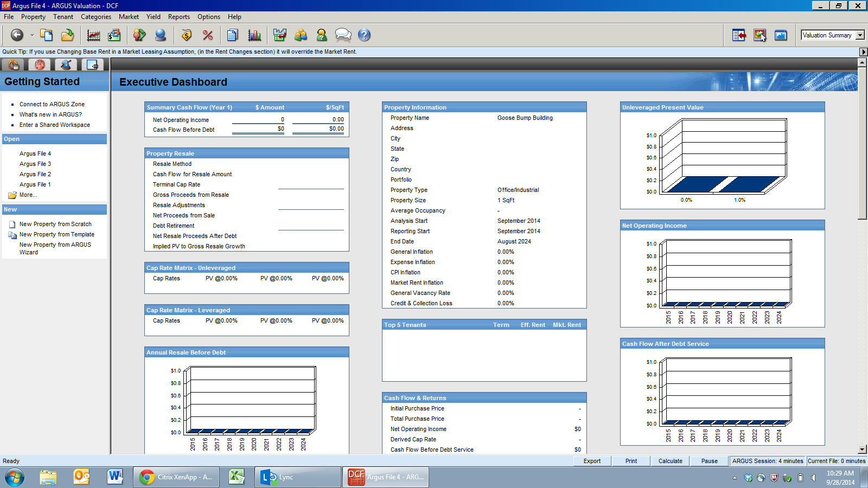Click the Export button in status bar
Viewport: 868px width, 488px height.
pyautogui.click(x=592, y=461)
